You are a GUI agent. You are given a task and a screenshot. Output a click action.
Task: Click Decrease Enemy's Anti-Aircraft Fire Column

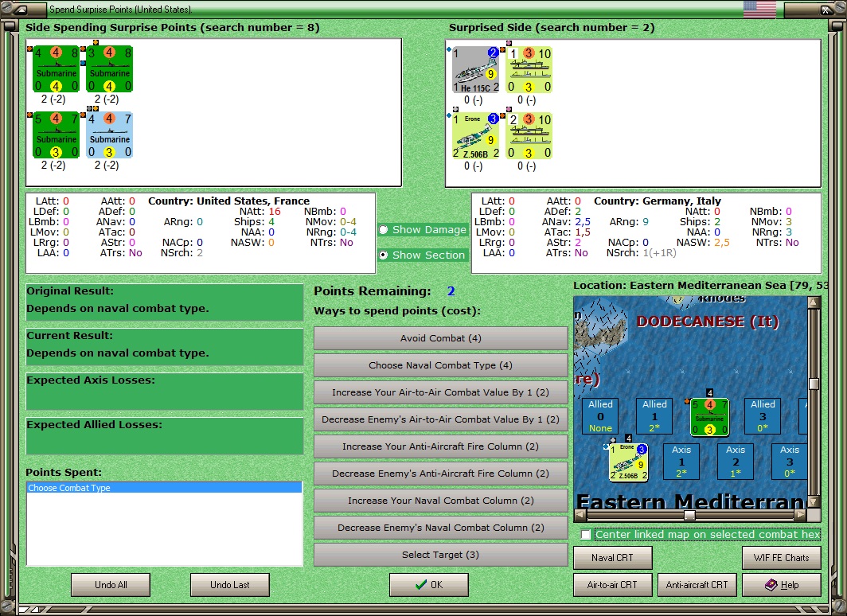point(441,473)
